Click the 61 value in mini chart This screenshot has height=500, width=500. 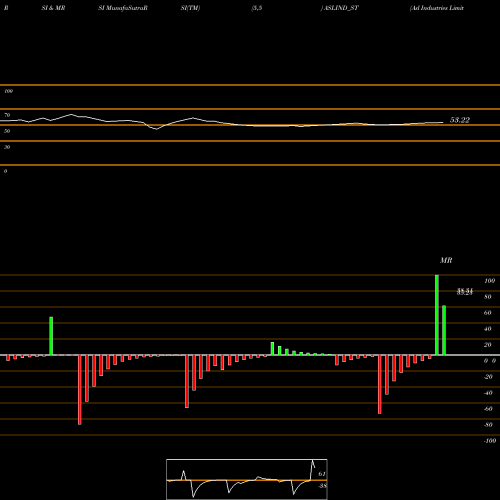pos(322,474)
